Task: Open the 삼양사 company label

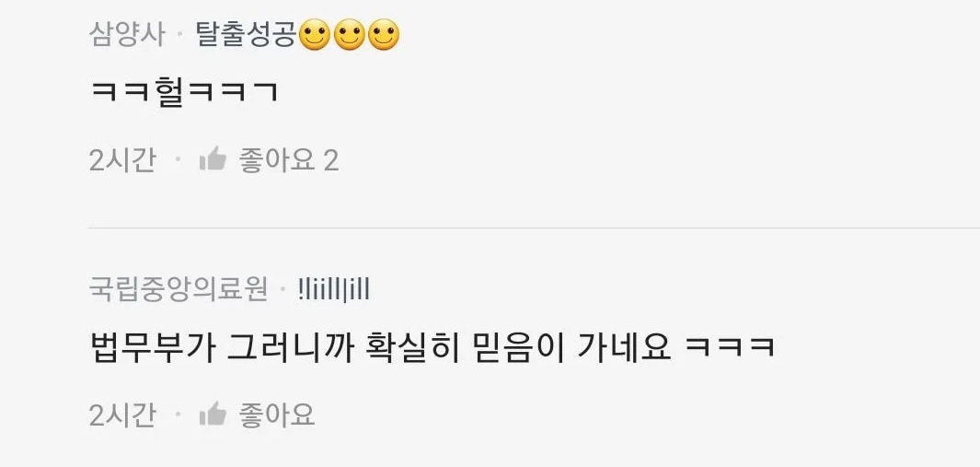Action: pyautogui.click(x=128, y=34)
